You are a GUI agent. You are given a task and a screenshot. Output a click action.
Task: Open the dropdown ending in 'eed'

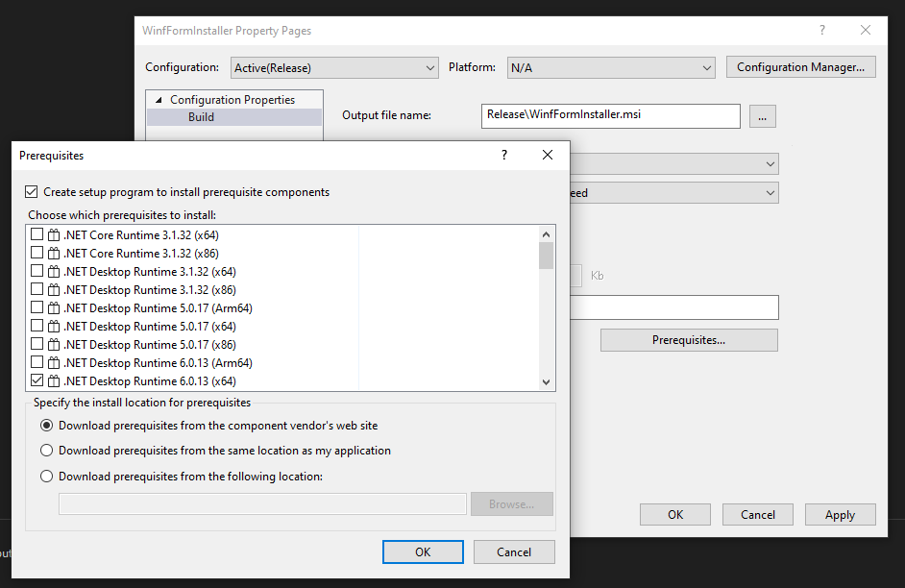674,193
